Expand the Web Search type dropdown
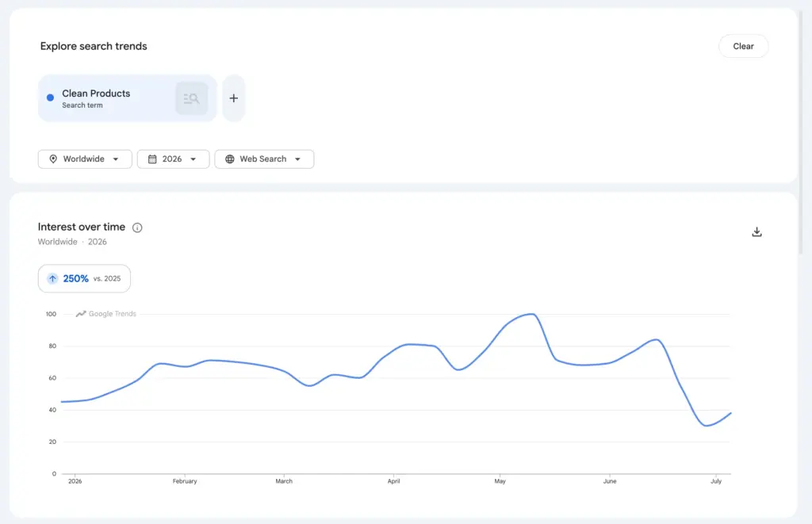Image resolution: width=812 pixels, height=524 pixels. click(264, 159)
